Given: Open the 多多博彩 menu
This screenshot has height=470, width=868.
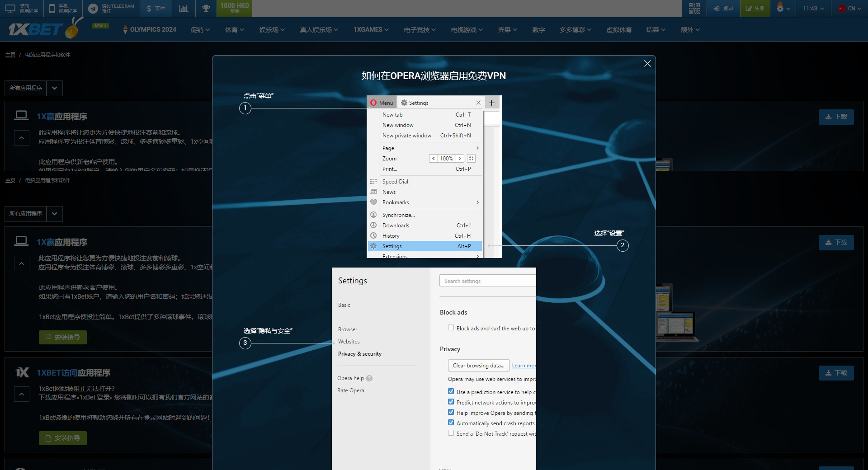Looking at the screenshot, I should [x=575, y=30].
